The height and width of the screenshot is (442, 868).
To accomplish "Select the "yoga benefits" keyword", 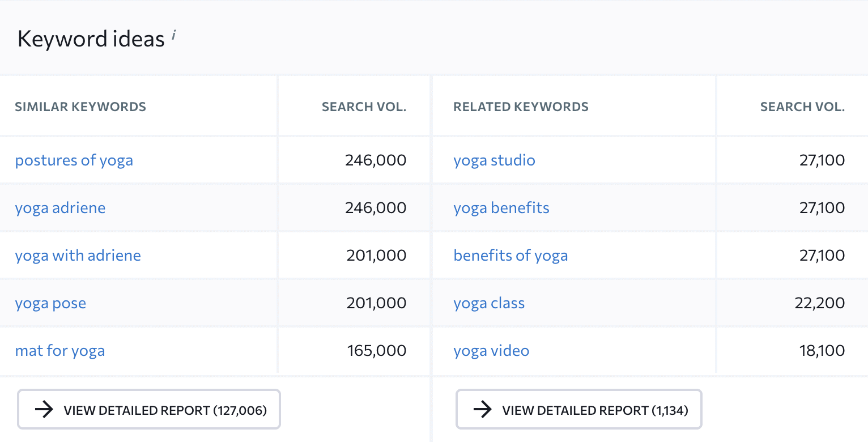I will click(x=501, y=208).
